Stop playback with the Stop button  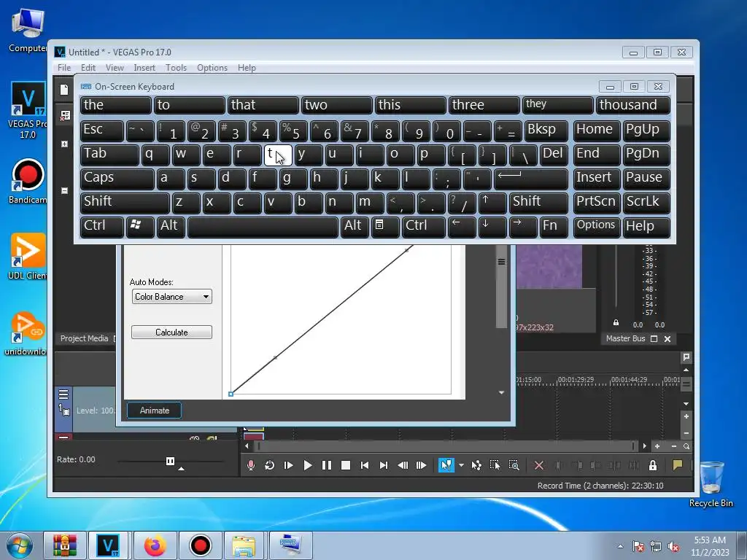pyautogui.click(x=345, y=465)
